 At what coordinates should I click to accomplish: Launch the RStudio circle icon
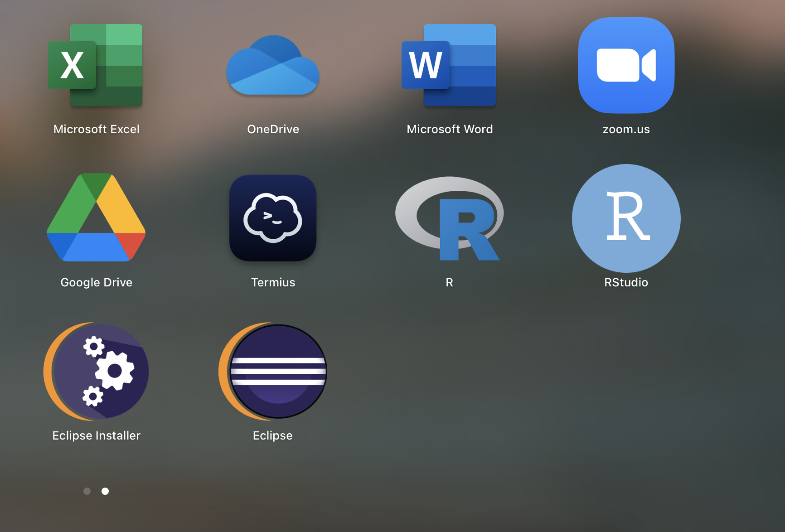tap(626, 218)
